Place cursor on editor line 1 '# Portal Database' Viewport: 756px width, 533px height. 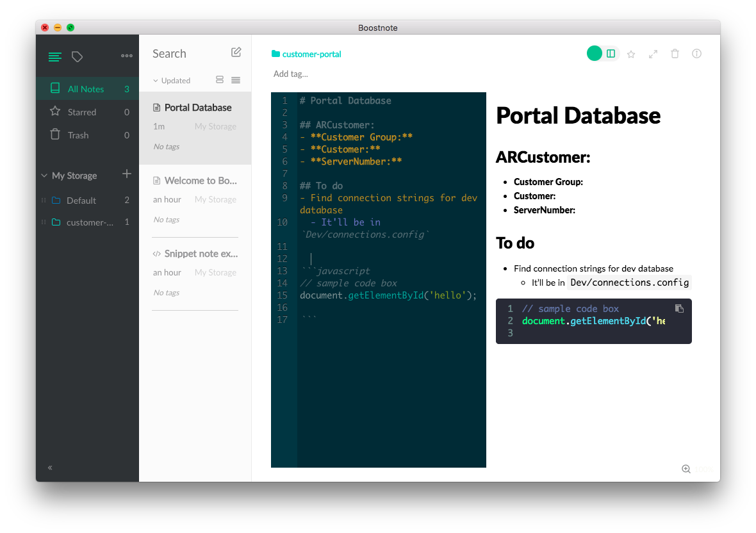(x=345, y=101)
